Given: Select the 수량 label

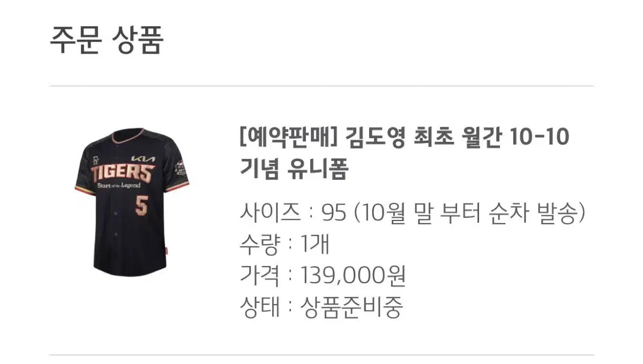Looking at the screenshot, I should pos(259,245).
